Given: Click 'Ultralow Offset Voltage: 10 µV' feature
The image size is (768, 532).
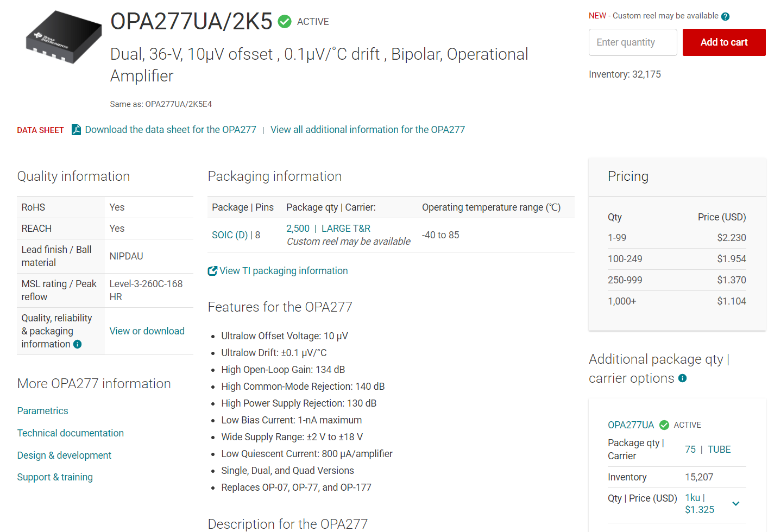Looking at the screenshot, I should click(x=285, y=336).
